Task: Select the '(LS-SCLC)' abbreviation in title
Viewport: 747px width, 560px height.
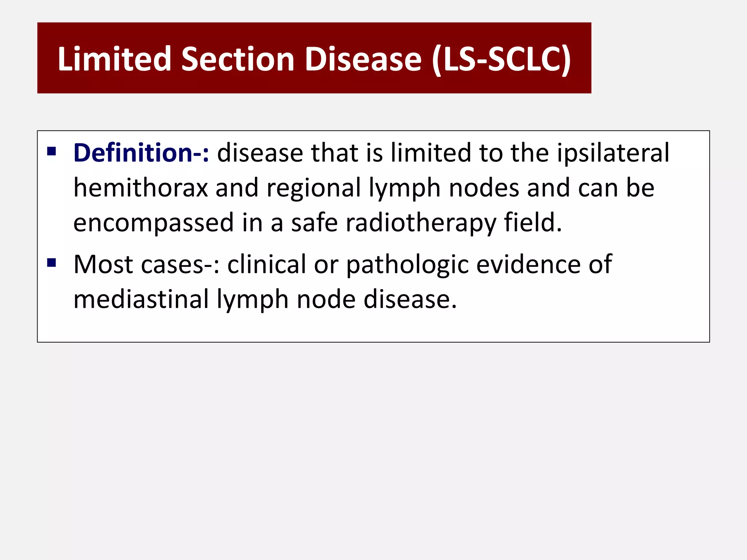Action: tap(502, 59)
